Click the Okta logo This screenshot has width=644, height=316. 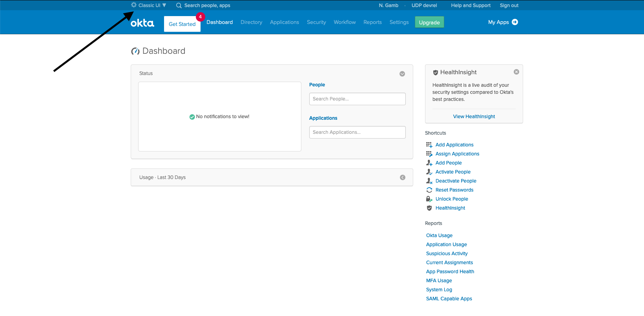coord(142,23)
